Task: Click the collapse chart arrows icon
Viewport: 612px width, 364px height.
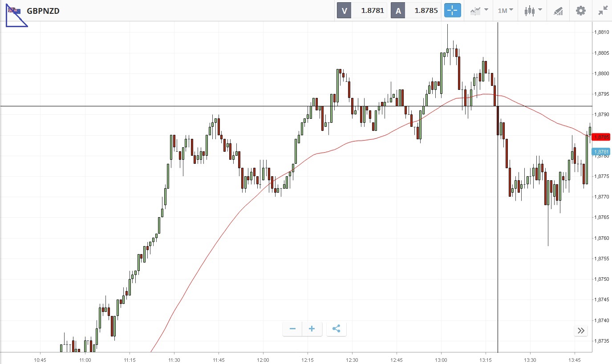Action: pos(603,11)
